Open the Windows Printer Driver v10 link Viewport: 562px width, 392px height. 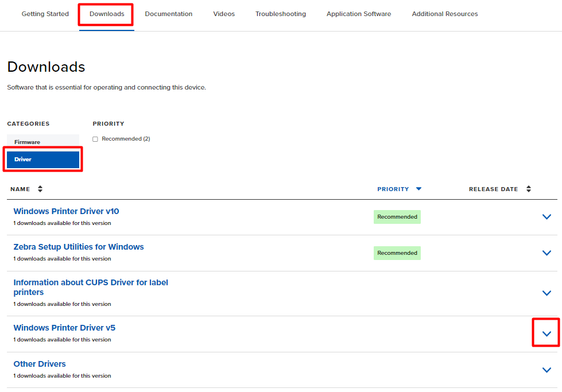pos(66,211)
